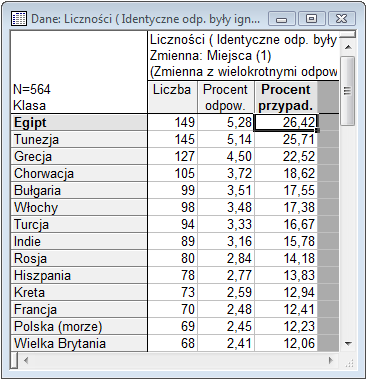Click the cell with value 17,38
This screenshot has width=367, height=380.
tap(286, 208)
